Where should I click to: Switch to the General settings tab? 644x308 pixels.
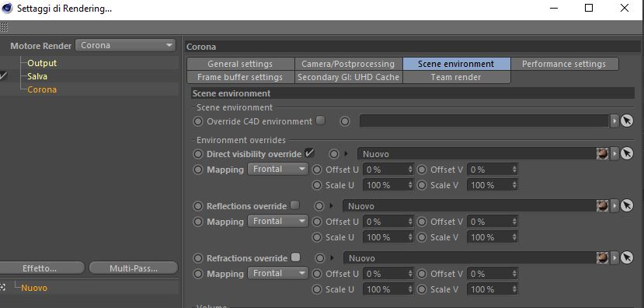point(240,64)
